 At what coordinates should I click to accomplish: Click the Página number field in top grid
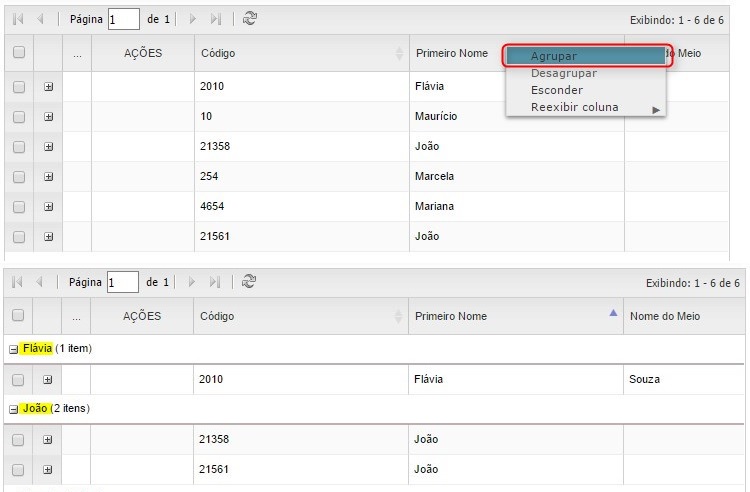click(123, 19)
